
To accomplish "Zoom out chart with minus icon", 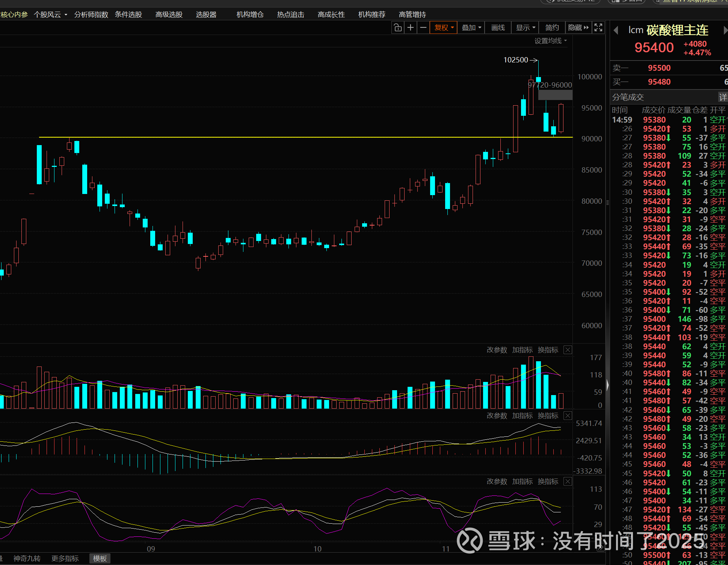I will [x=423, y=27].
